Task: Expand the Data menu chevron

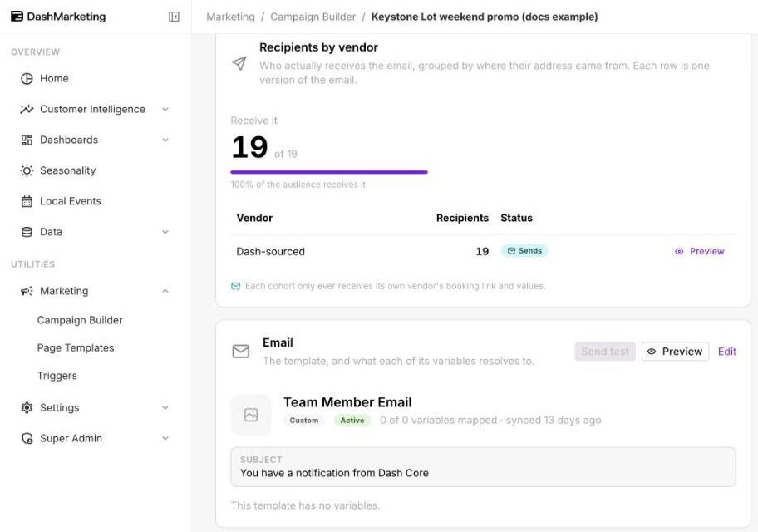Action: (165, 232)
